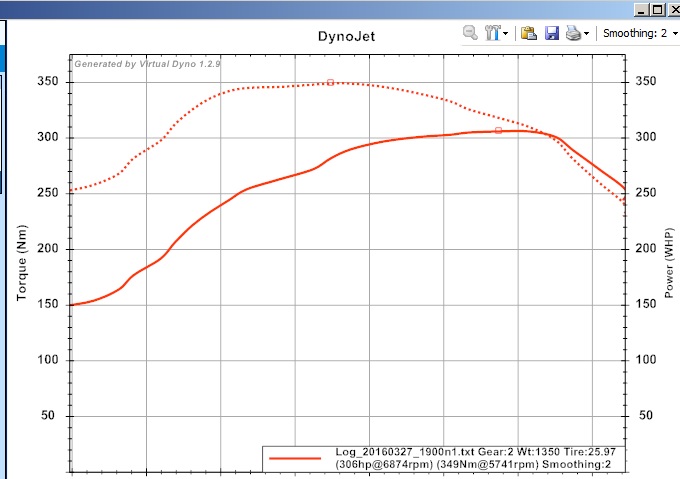680x479 pixels.
Task: Save the graph with the floppy disk icon
Action: (x=551, y=33)
